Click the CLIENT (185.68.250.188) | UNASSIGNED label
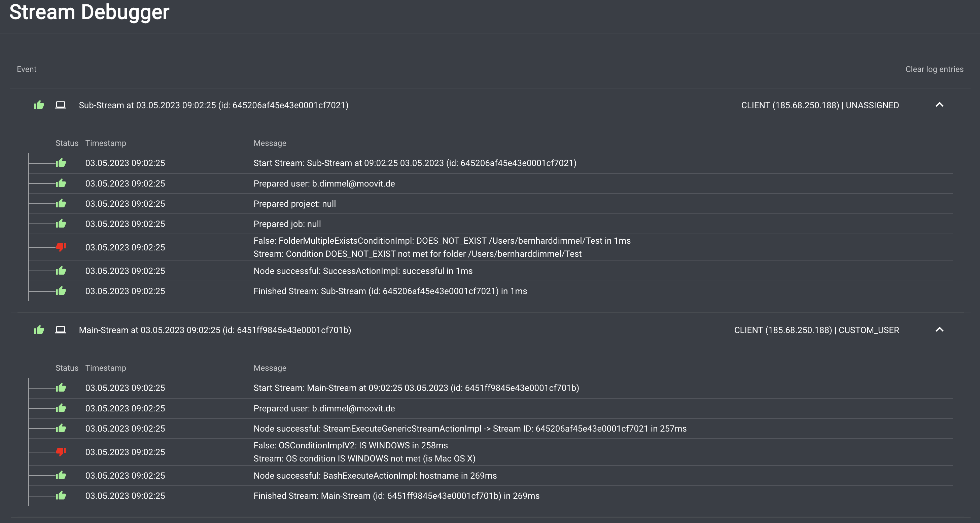This screenshot has width=980, height=523. click(x=820, y=105)
